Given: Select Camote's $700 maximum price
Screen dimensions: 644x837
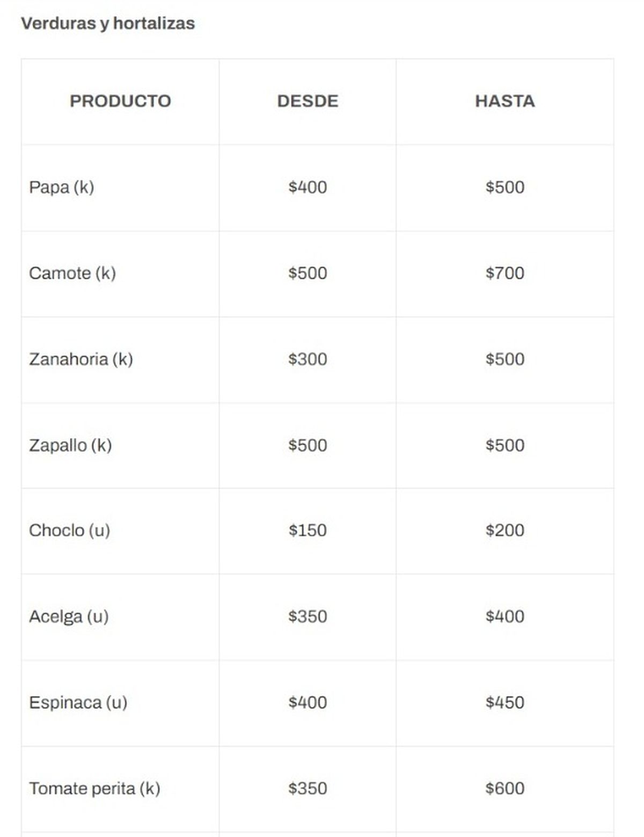Looking at the screenshot, I should pos(504,273).
